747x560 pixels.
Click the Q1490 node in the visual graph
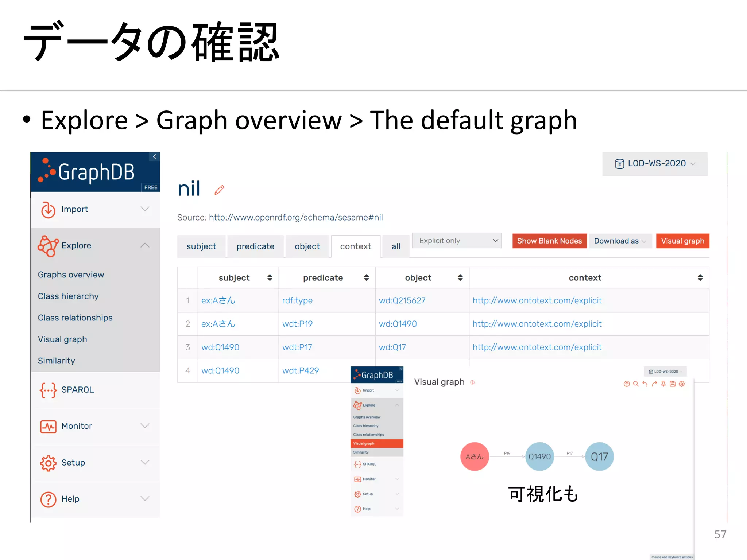click(539, 456)
